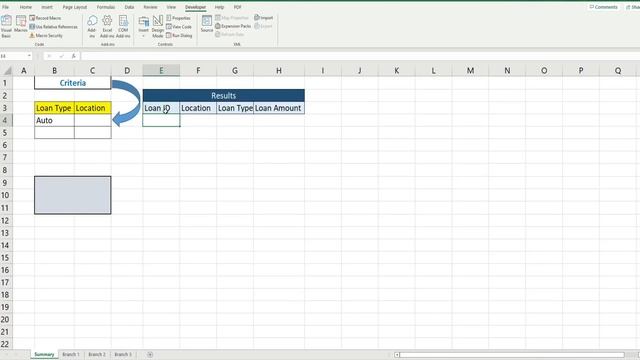Screen dimensions: 640x360
Task: Click the XML Import button
Action: 264,18
